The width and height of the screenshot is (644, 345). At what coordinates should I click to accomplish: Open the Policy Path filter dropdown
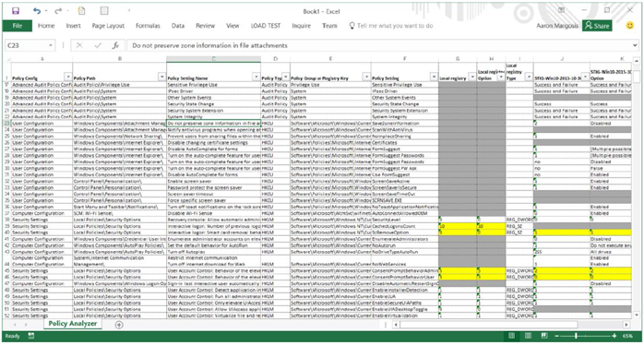point(161,77)
